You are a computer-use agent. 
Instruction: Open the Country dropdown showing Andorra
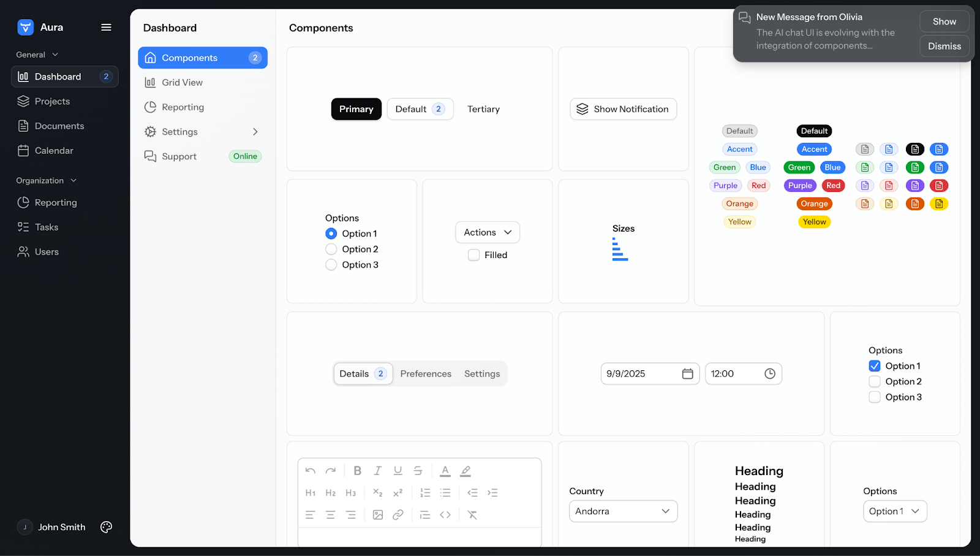coord(623,511)
